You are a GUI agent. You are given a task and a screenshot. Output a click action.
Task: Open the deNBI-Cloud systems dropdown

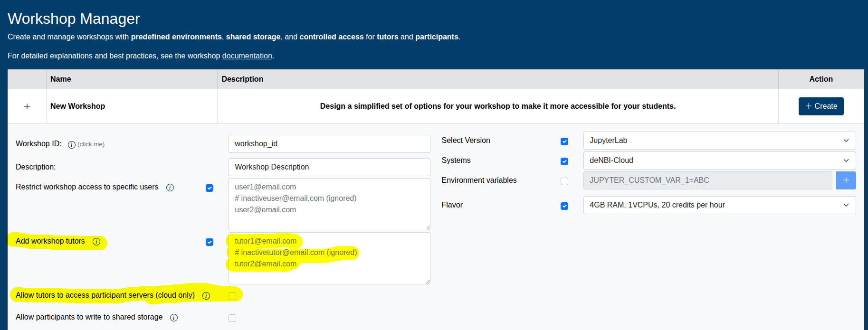719,160
